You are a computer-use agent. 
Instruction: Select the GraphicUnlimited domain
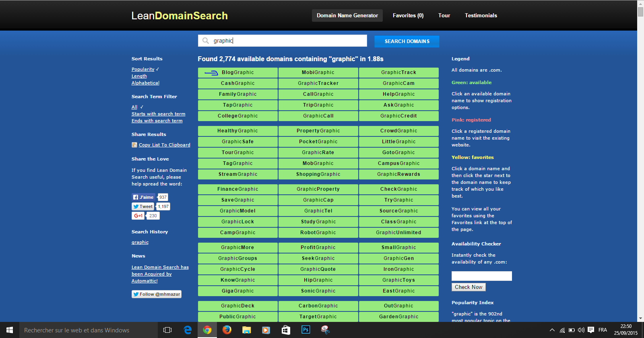[x=399, y=233]
